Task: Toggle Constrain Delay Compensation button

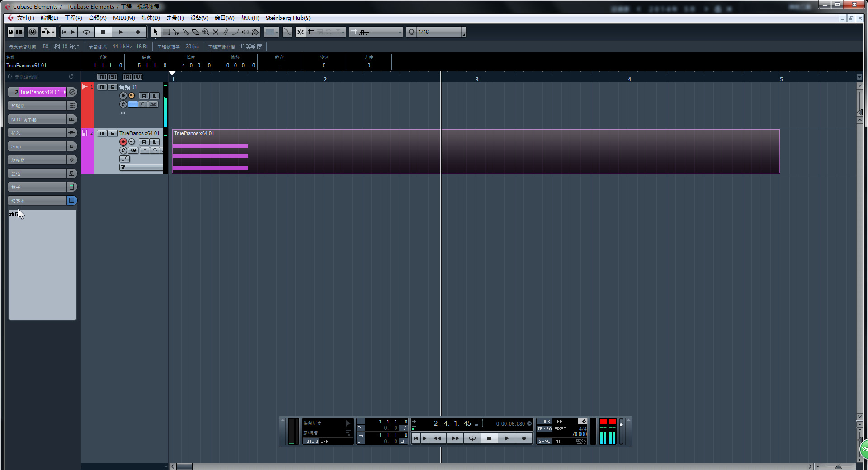Action: point(33,32)
